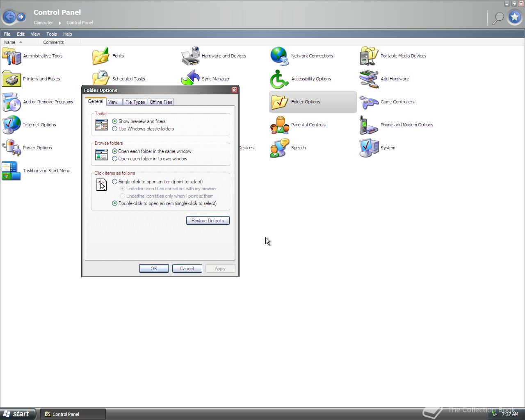
Task: Open Speech icon
Action: coord(279,148)
